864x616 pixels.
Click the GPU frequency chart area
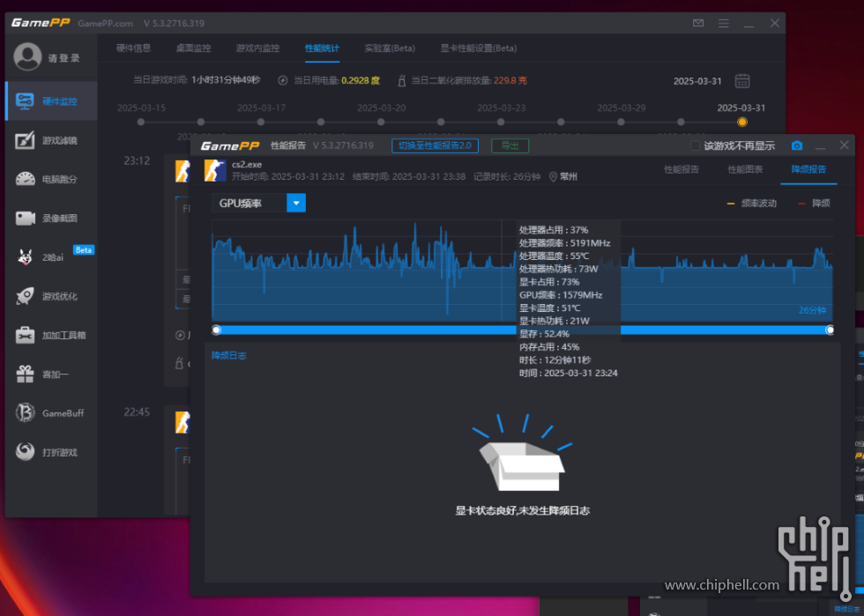tap(522, 271)
